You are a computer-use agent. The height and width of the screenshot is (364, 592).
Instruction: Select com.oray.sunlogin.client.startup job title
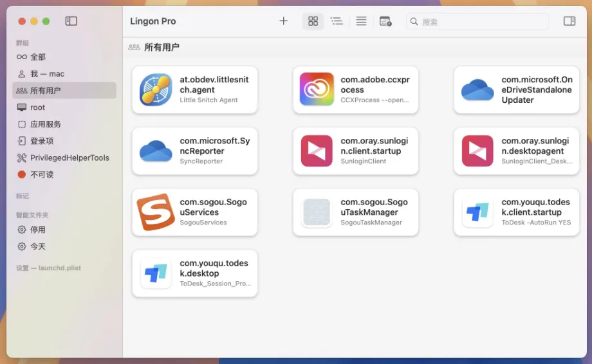(374, 146)
